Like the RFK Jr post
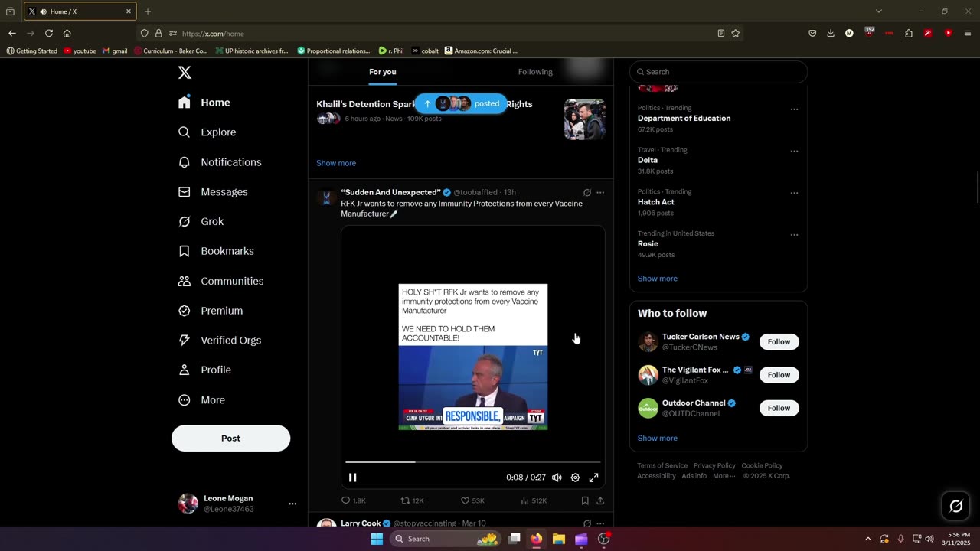Screen dimensions: 980x551 (x=472, y=500)
